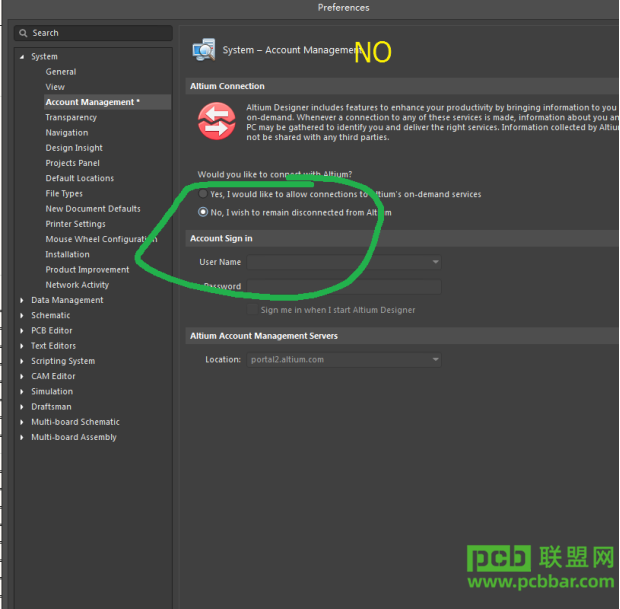Open the Default Locations page

pos(79,178)
